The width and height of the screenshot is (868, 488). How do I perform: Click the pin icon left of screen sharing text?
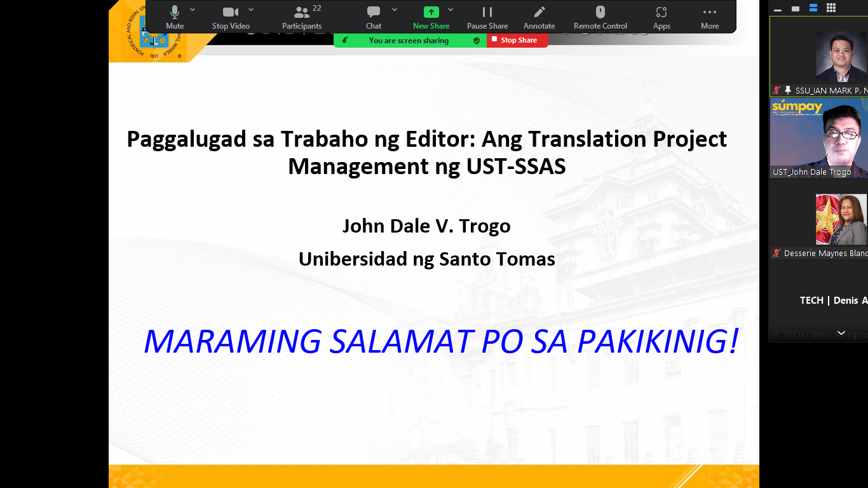point(344,41)
